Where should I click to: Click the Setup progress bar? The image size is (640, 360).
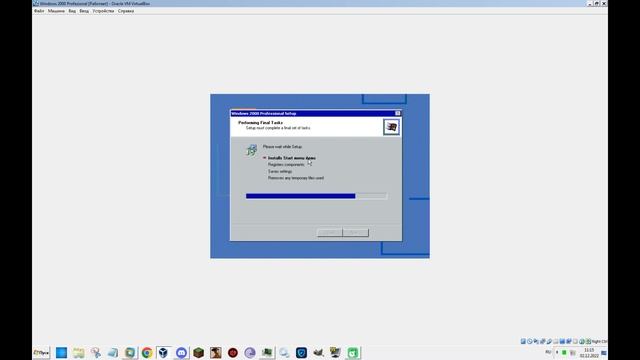click(316, 196)
